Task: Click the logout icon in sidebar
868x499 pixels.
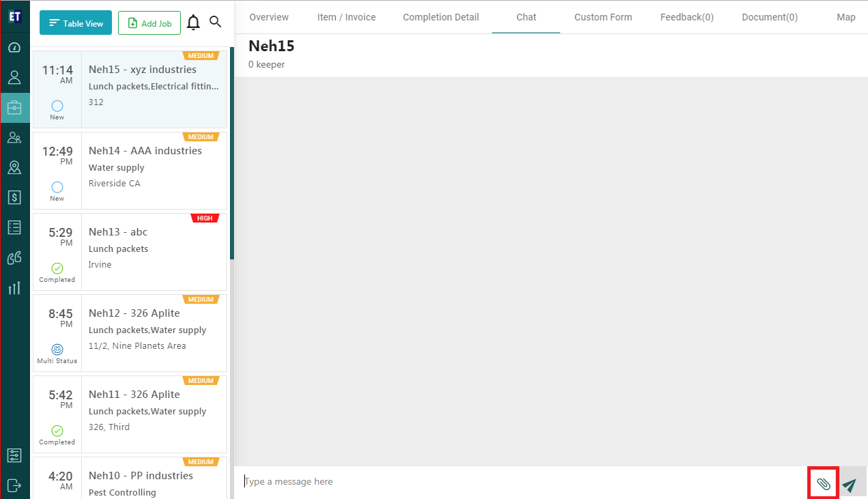Action: click(x=14, y=485)
